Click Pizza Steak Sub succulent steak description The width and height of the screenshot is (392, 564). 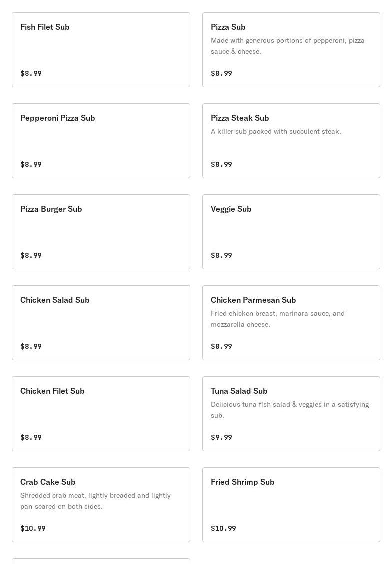276,131
